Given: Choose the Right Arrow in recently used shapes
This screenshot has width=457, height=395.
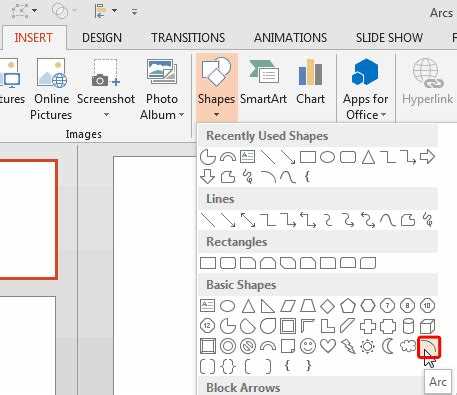Looking at the screenshot, I should point(427,156).
